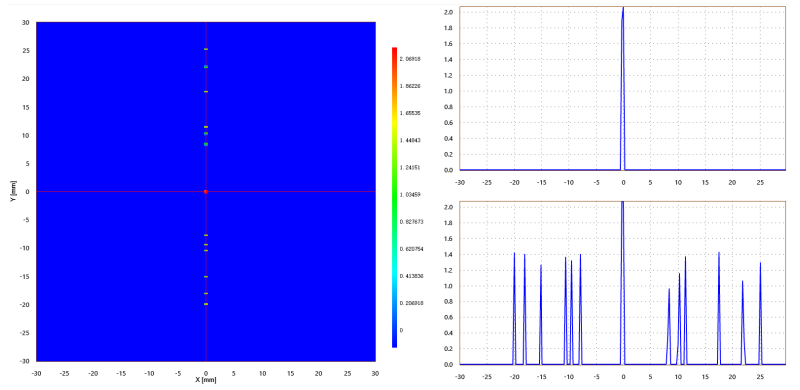Click the colorbar label 2.06918
800x390 pixels.
coord(410,59)
